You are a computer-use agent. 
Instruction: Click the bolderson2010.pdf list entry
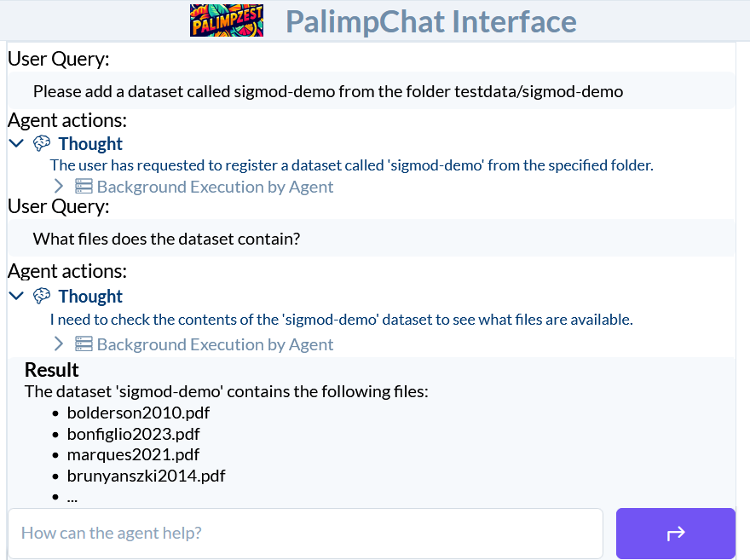pyautogui.click(x=138, y=413)
